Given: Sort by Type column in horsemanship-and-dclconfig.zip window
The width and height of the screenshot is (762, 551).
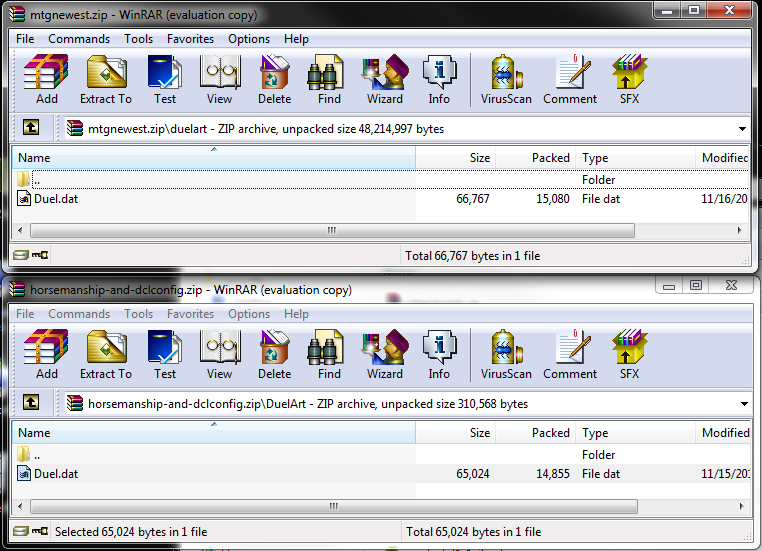Looking at the screenshot, I should [x=635, y=432].
